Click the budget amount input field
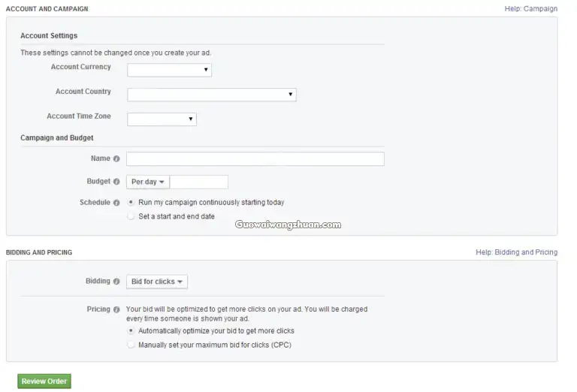 198,182
